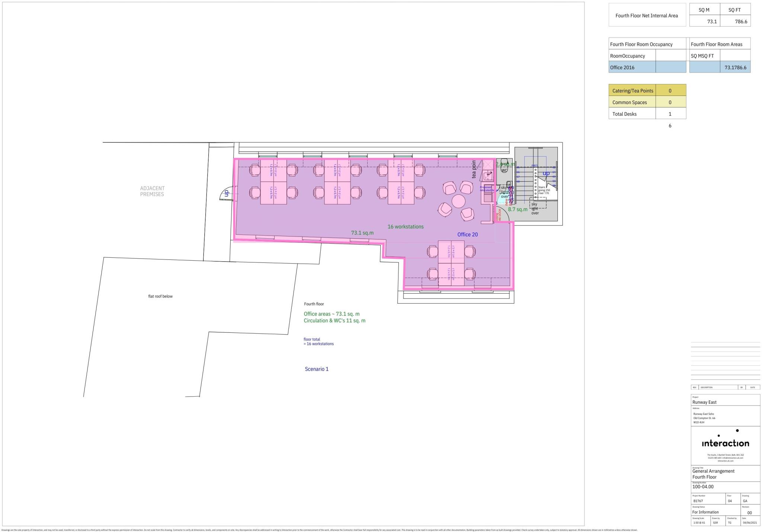Click the 'Circulation & WC's 11 sq. m' note
Screen dimensions: 762x532
(334, 320)
